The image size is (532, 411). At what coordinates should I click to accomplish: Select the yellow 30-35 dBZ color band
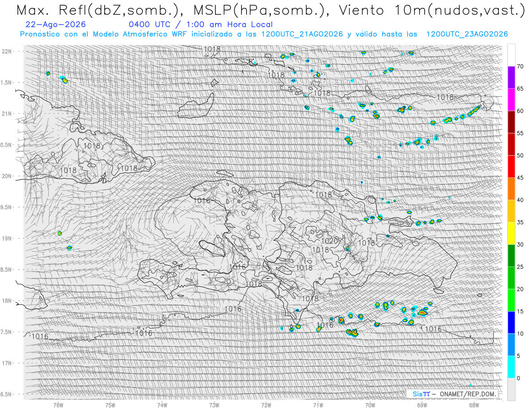(511, 233)
